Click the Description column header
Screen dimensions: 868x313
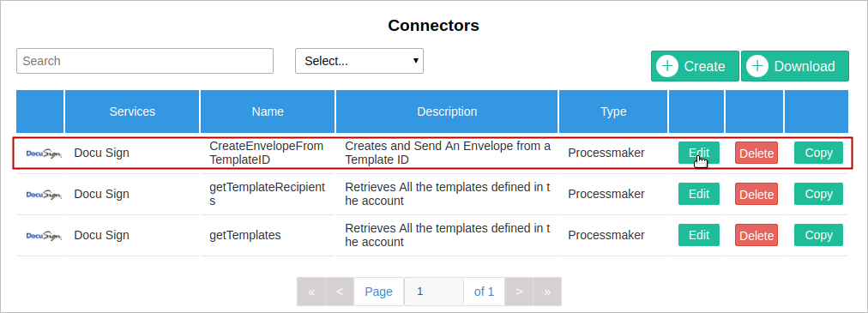[447, 111]
